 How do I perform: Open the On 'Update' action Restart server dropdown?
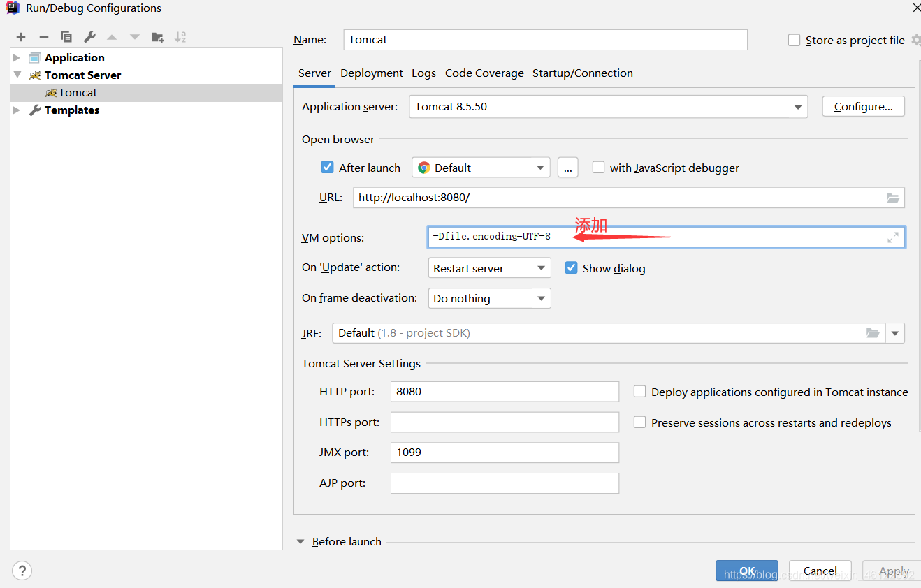489,268
